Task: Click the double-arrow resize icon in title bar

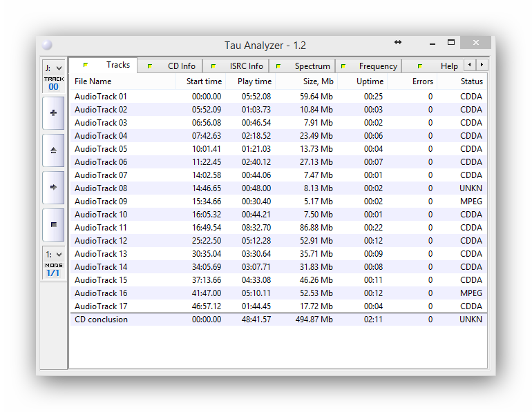Action: tap(398, 43)
